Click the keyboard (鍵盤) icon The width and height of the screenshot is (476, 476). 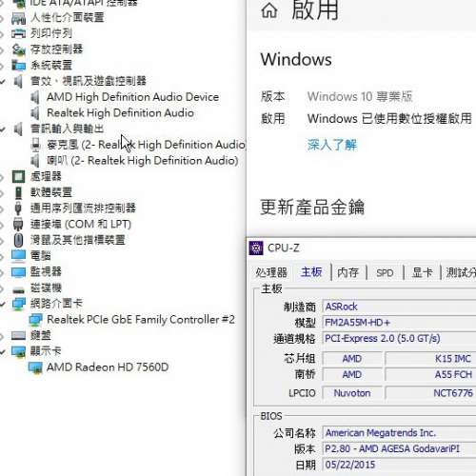click(18, 335)
